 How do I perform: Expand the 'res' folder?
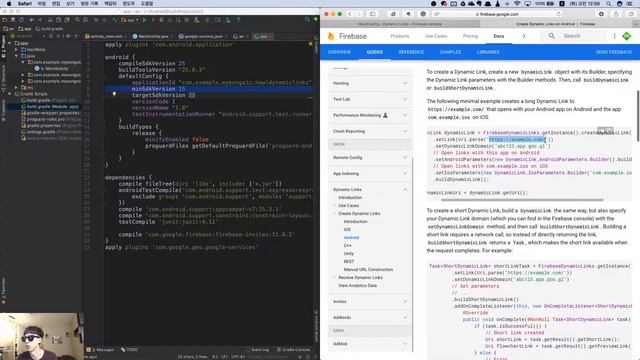pos(16,87)
